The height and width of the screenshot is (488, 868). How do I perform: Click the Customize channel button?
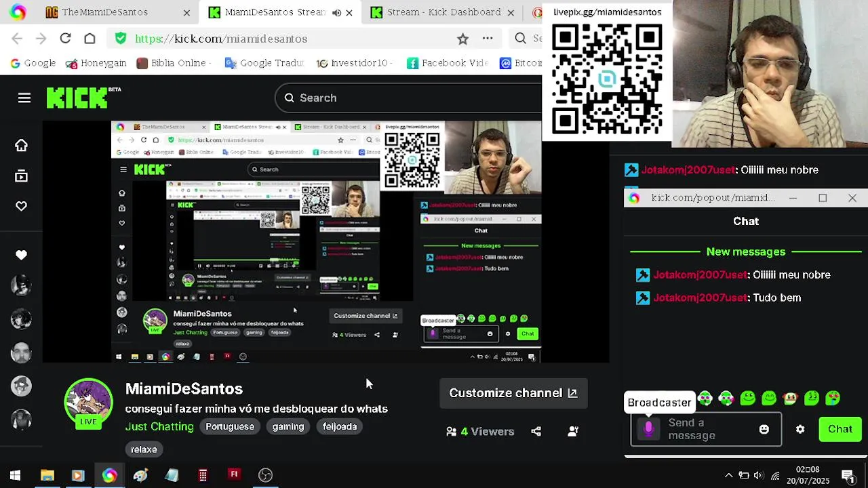513,393
